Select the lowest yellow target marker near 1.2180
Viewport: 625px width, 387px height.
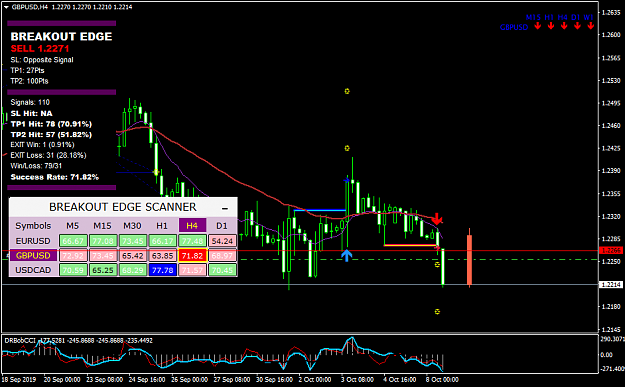point(437,312)
